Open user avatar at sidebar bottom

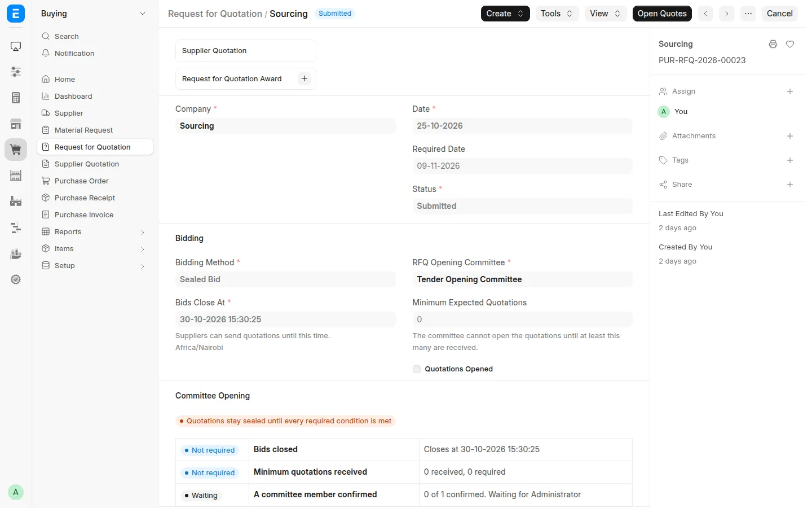point(16,492)
